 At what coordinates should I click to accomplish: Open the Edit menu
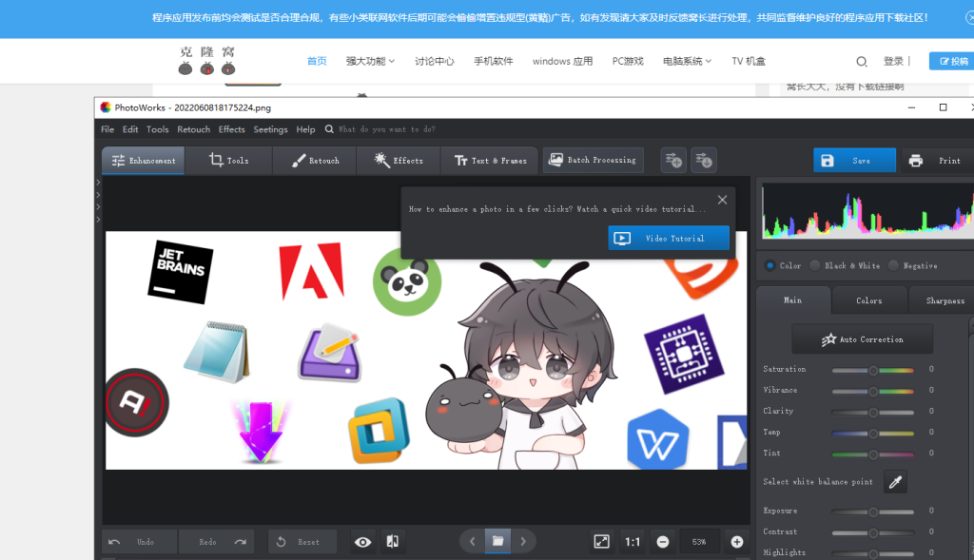pyautogui.click(x=129, y=129)
